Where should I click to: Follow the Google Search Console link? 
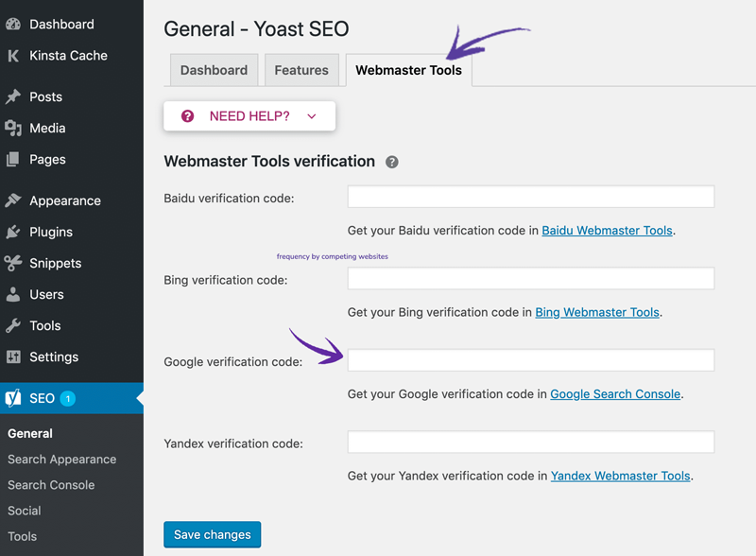615,394
